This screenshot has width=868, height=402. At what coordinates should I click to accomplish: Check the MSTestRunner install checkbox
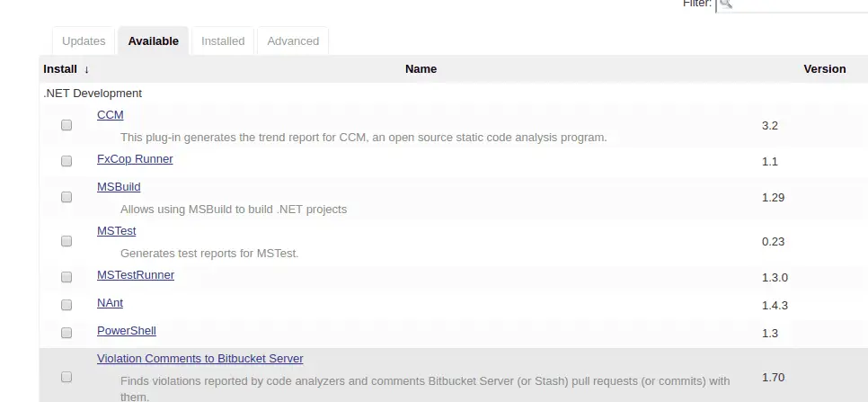tap(66, 277)
